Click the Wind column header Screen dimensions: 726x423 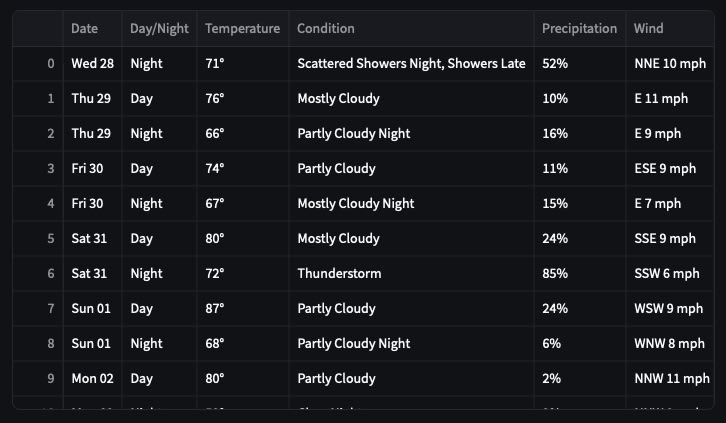pyautogui.click(x=648, y=29)
